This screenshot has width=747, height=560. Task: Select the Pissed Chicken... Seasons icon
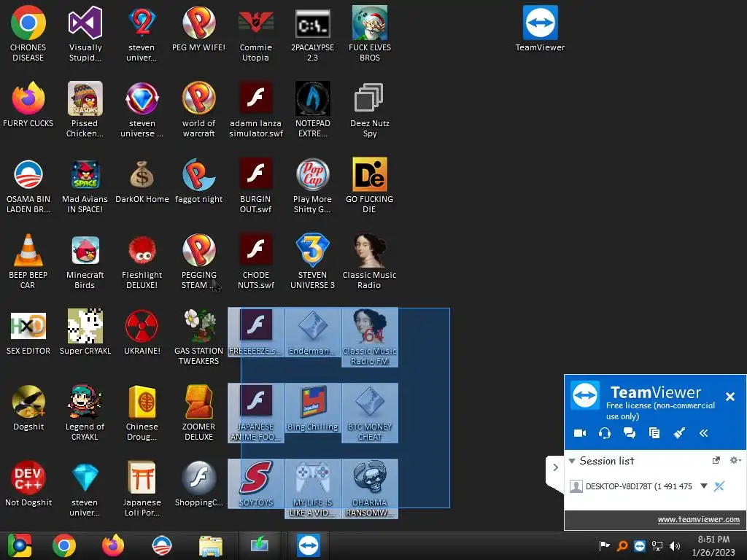coord(85,109)
